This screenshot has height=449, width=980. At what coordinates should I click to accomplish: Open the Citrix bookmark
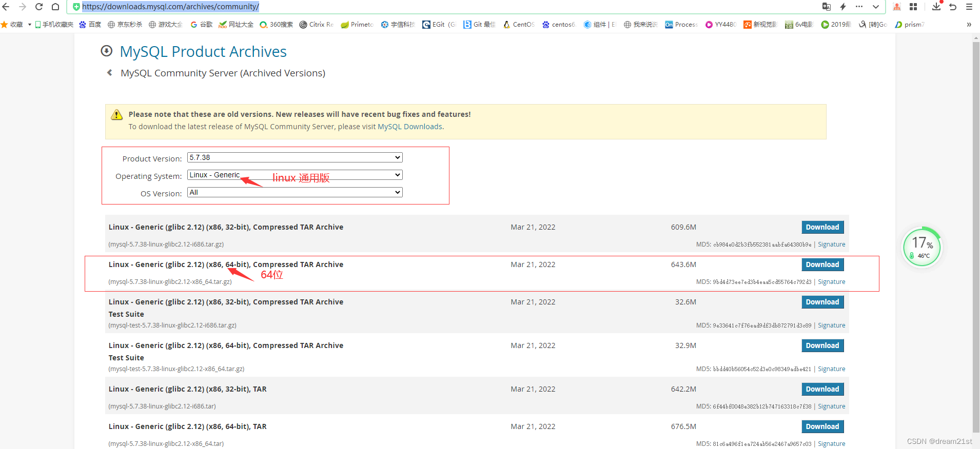point(317,24)
